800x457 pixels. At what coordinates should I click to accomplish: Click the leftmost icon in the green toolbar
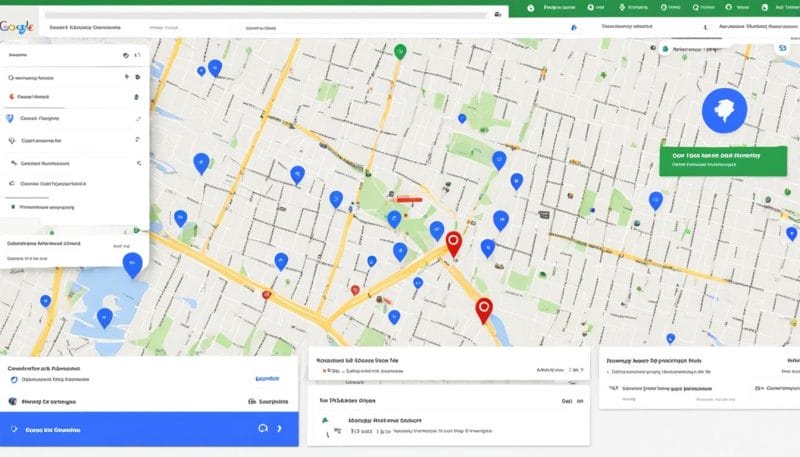[x=531, y=8]
